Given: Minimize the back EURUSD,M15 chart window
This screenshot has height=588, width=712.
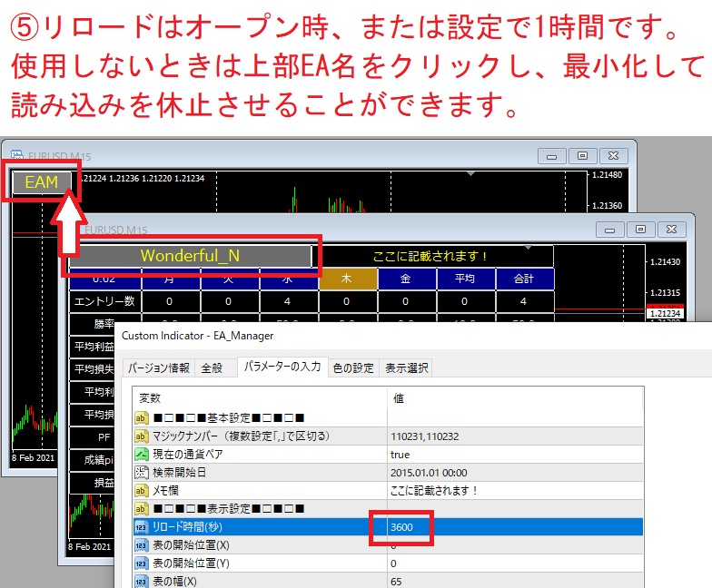Looking at the screenshot, I should [x=552, y=156].
